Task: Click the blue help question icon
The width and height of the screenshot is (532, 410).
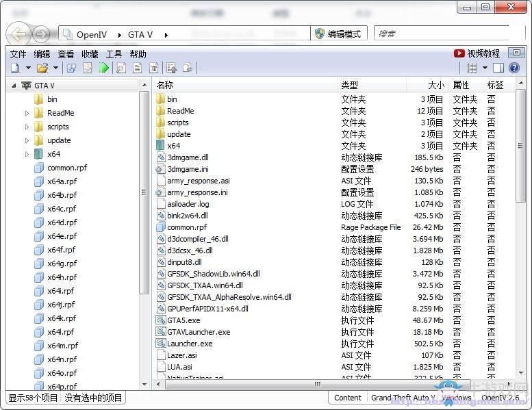Action: (514, 68)
